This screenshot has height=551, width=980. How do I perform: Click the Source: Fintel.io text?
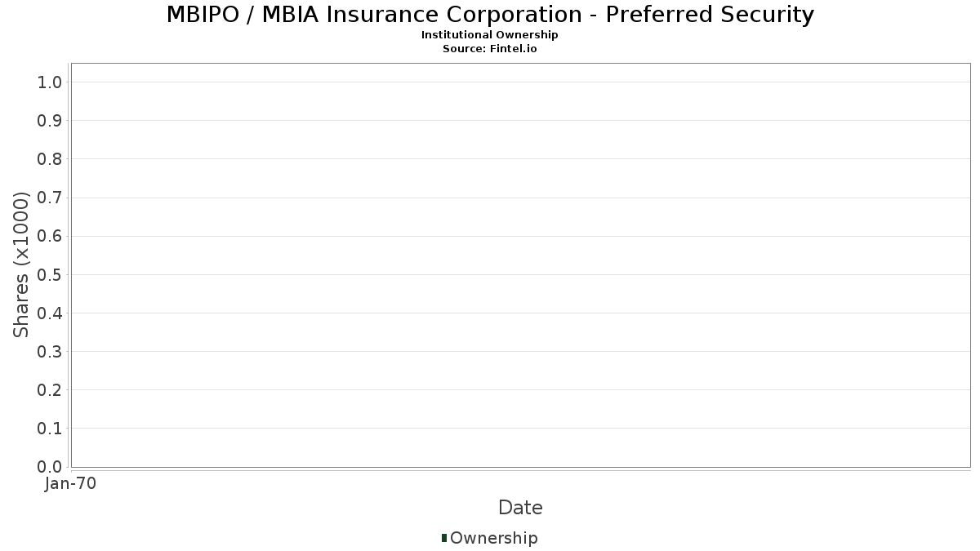point(490,48)
